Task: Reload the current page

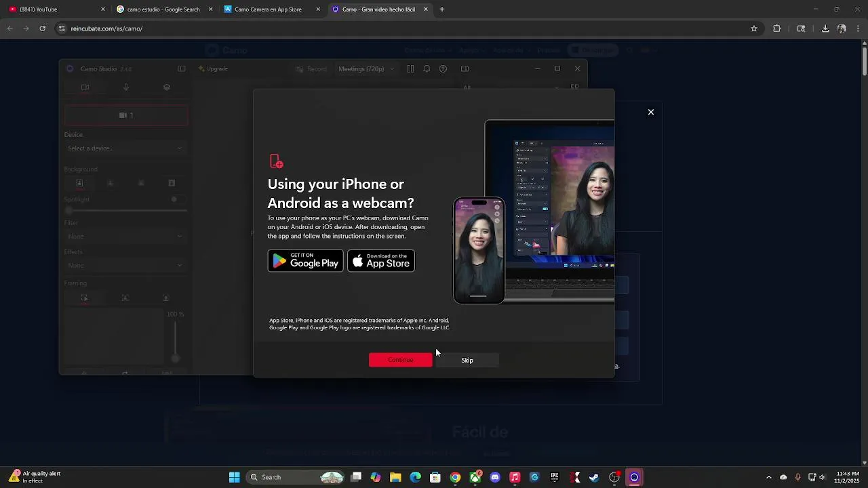Action: pyautogui.click(x=43, y=28)
